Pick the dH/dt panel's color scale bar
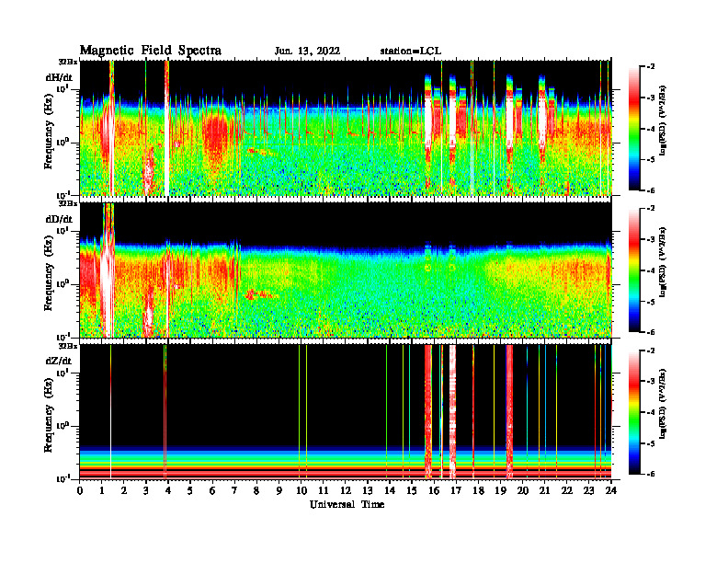The height and width of the screenshot is (563, 728). (x=634, y=128)
